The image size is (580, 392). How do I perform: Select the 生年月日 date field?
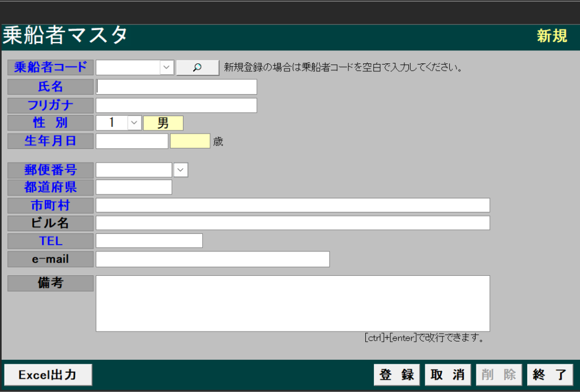tap(132, 141)
